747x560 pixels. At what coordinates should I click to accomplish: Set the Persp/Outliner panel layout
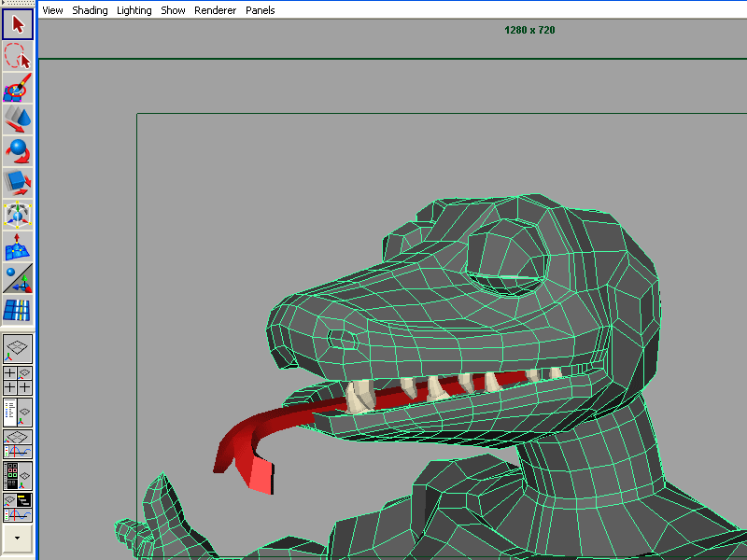coord(18,412)
